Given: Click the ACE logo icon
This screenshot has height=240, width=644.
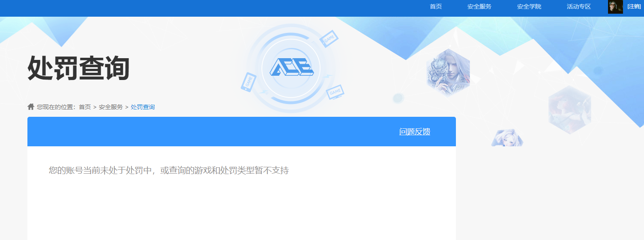Looking at the screenshot, I should click(x=291, y=68).
